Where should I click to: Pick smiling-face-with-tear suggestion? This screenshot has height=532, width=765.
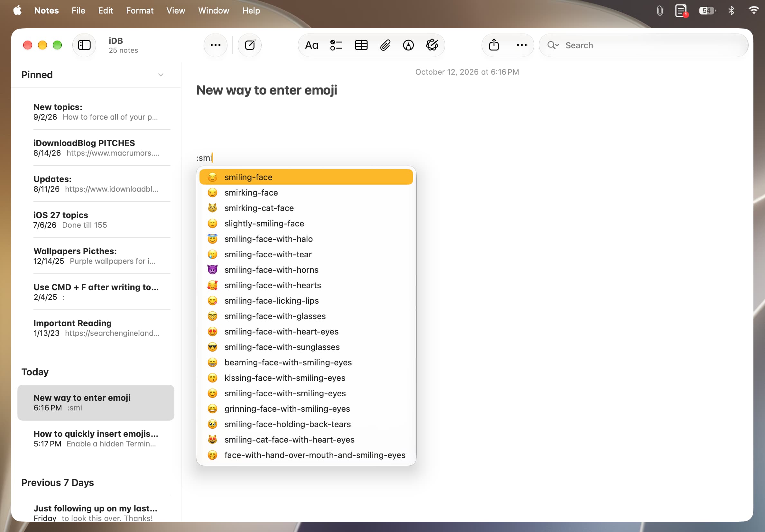(x=306, y=254)
